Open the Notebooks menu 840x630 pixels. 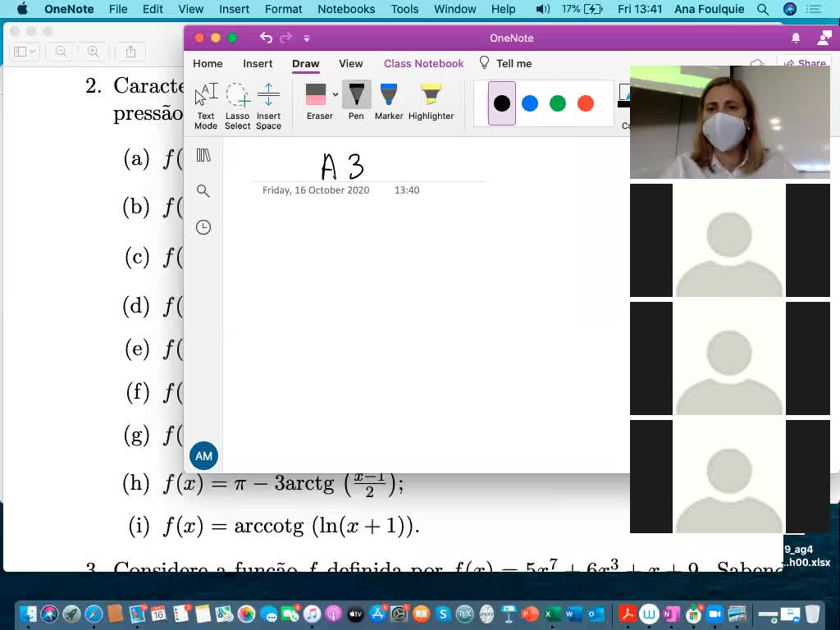[x=347, y=9]
